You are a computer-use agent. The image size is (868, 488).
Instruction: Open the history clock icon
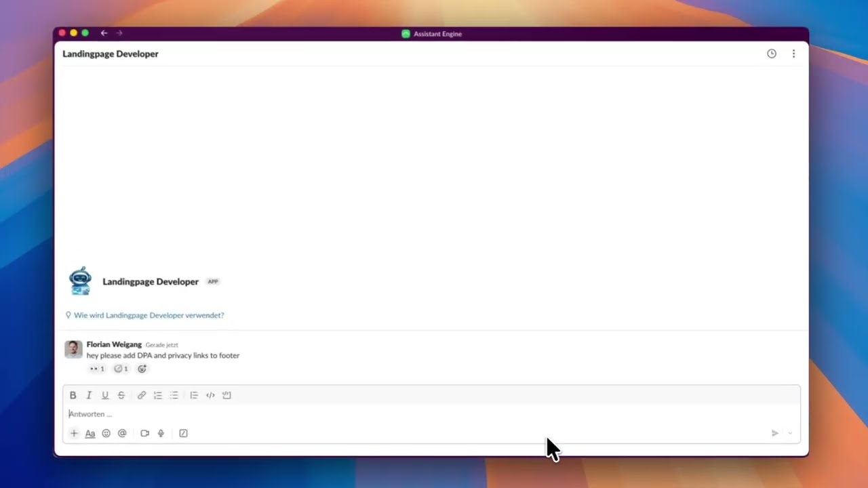(772, 54)
